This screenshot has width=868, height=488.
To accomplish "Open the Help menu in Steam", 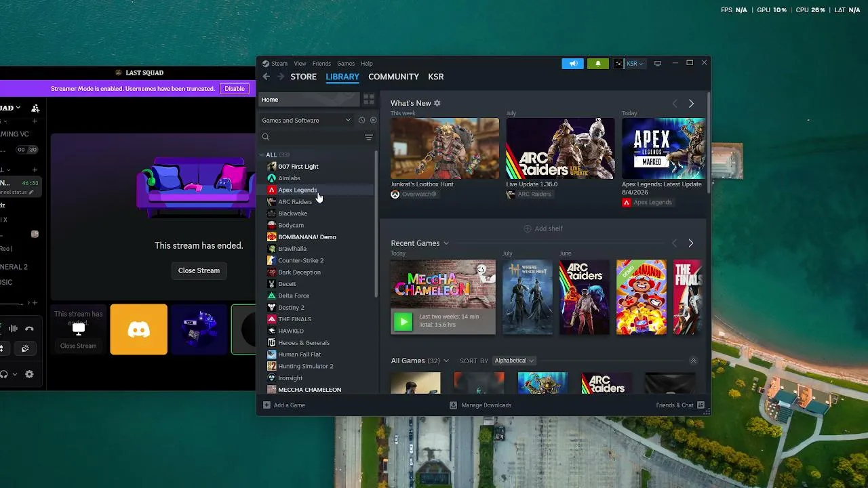I will pos(367,64).
